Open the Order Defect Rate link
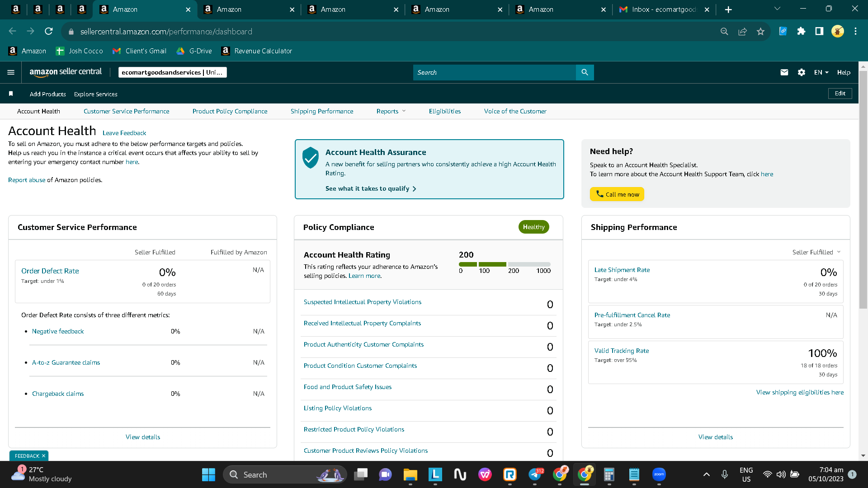This screenshot has height=488, width=868. pyautogui.click(x=50, y=271)
